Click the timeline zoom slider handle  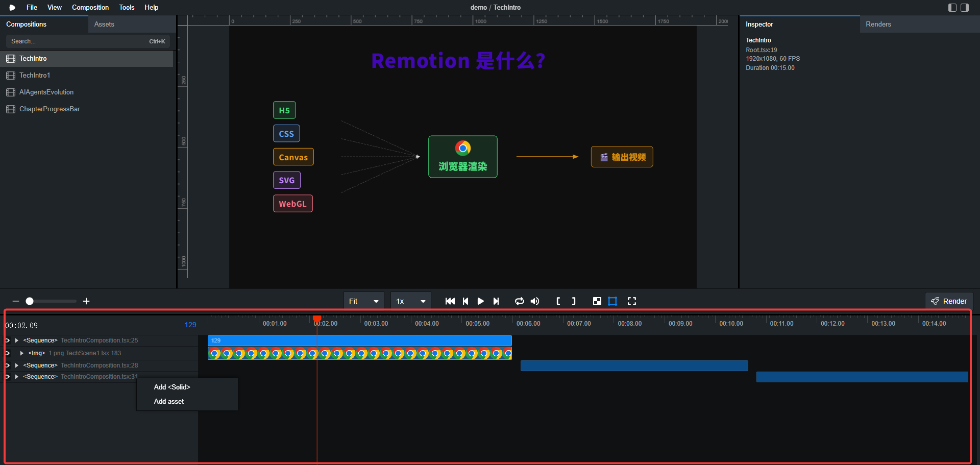(30, 301)
